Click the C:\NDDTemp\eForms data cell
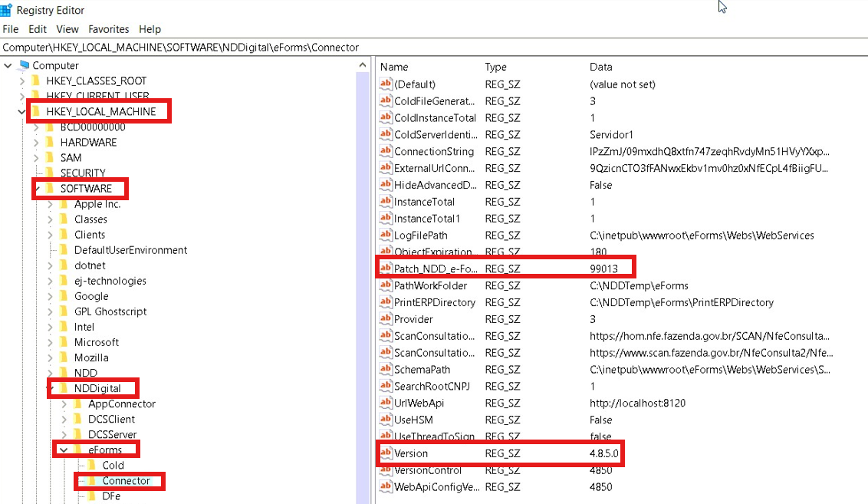868x504 pixels. point(639,285)
